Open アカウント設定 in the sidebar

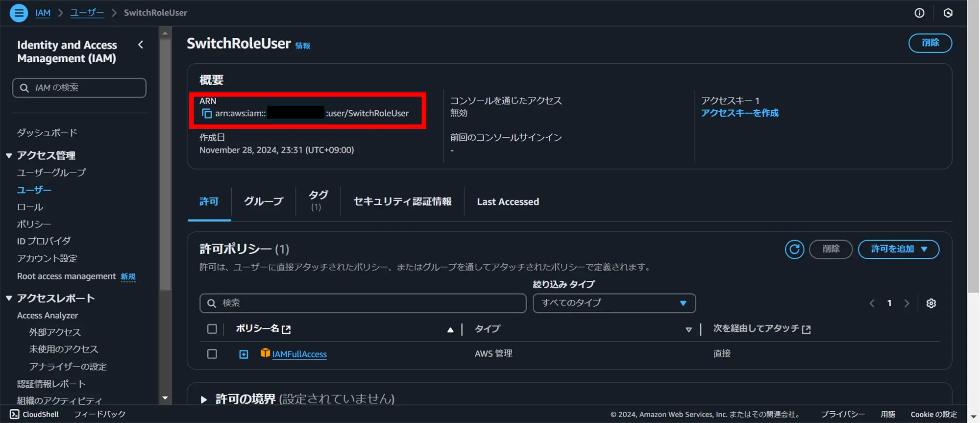47,258
